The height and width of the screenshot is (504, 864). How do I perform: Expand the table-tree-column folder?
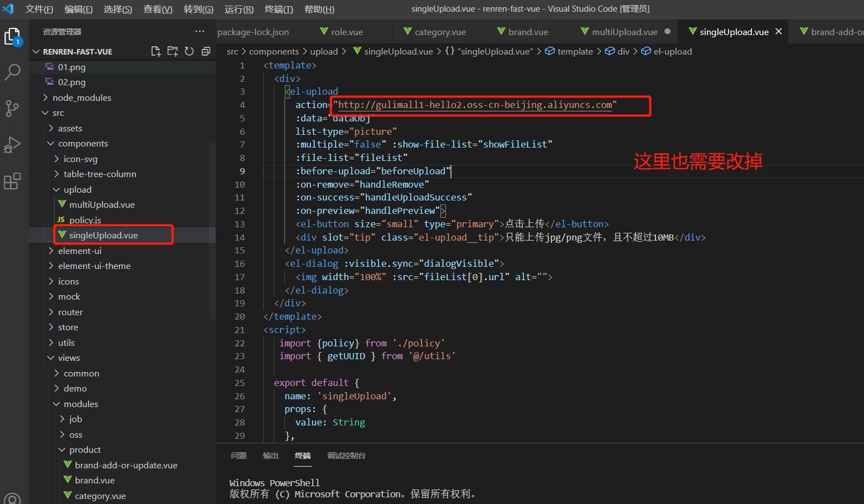(100, 174)
